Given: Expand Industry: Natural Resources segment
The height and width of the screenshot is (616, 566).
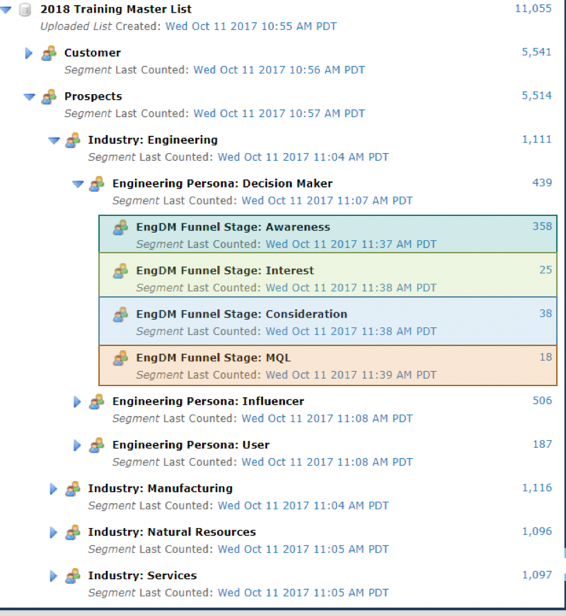Looking at the screenshot, I should [53, 532].
